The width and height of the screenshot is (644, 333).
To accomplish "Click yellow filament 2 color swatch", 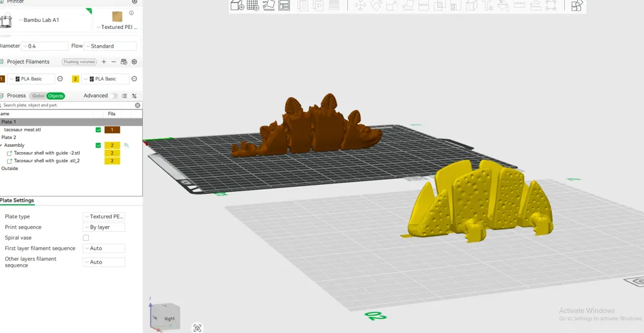I will 75,79.
